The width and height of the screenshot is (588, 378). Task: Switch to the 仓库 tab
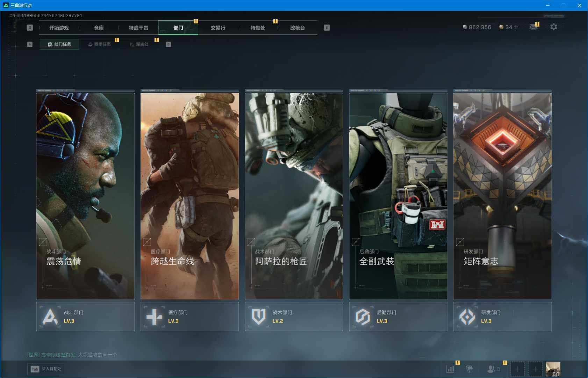[x=99, y=28]
